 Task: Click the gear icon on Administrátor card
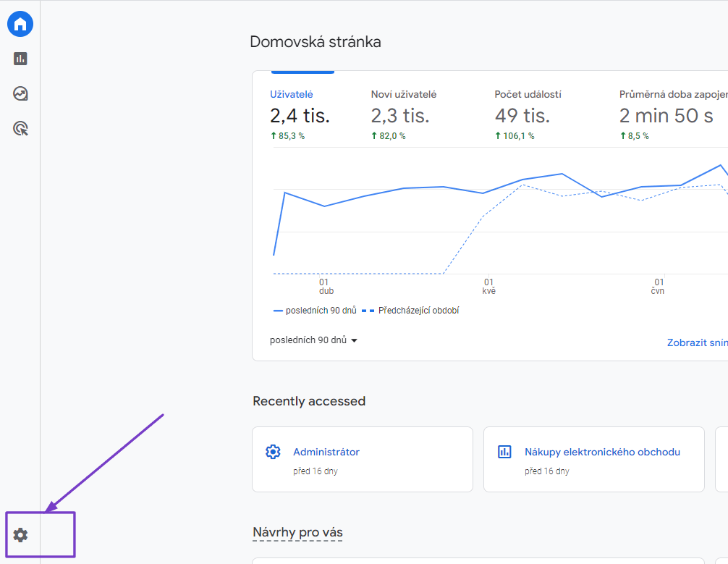[x=273, y=452]
